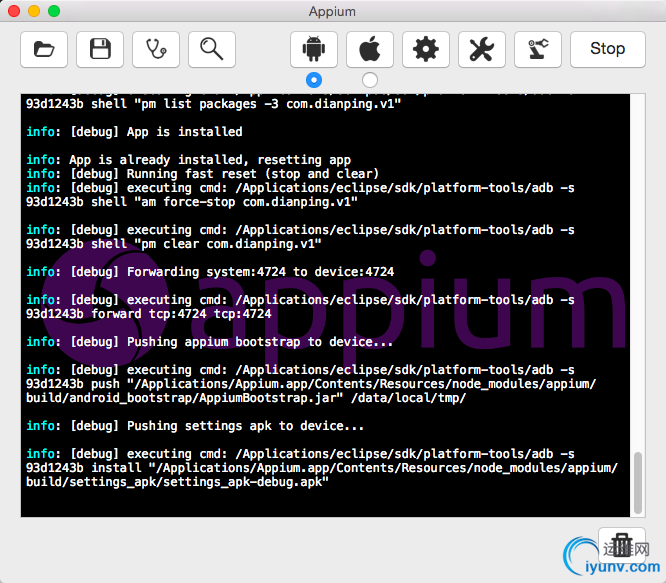
Task: Click the log text 'am force-stop com.dianping.v1'
Action: pos(246,202)
